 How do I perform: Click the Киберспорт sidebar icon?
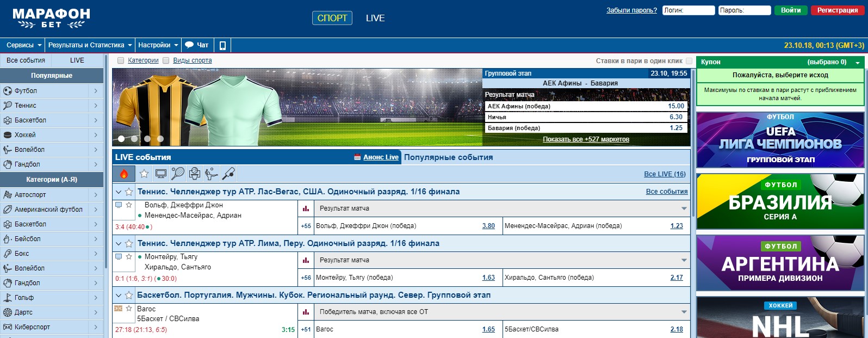tap(8, 327)
